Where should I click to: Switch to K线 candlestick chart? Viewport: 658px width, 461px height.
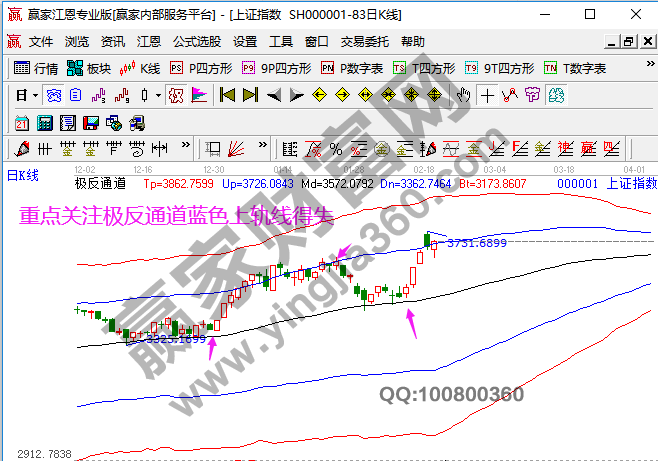[x=140, y=68]
